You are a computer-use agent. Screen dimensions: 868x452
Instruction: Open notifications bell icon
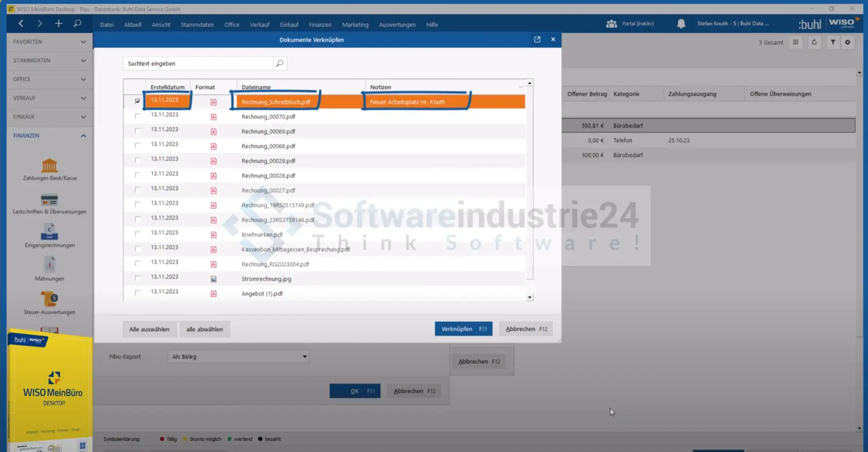point(681,24)
